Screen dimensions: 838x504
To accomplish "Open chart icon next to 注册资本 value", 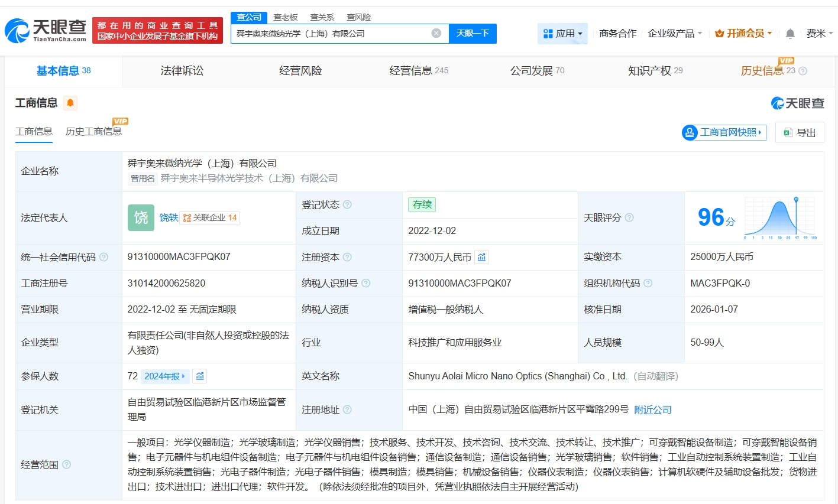I will [x=482, y=257].
